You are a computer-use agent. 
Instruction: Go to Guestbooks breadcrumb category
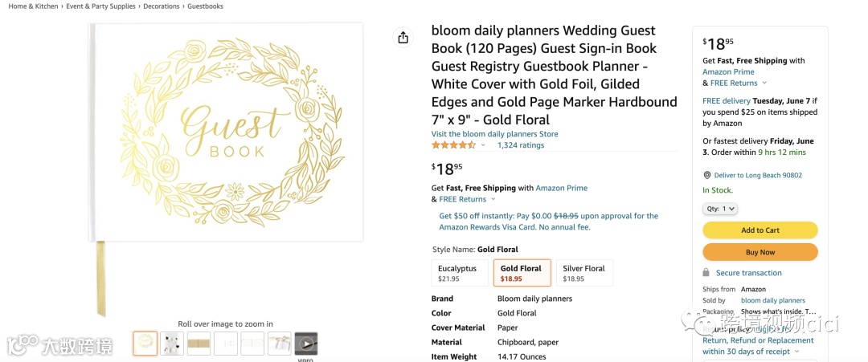pos(205,6)
